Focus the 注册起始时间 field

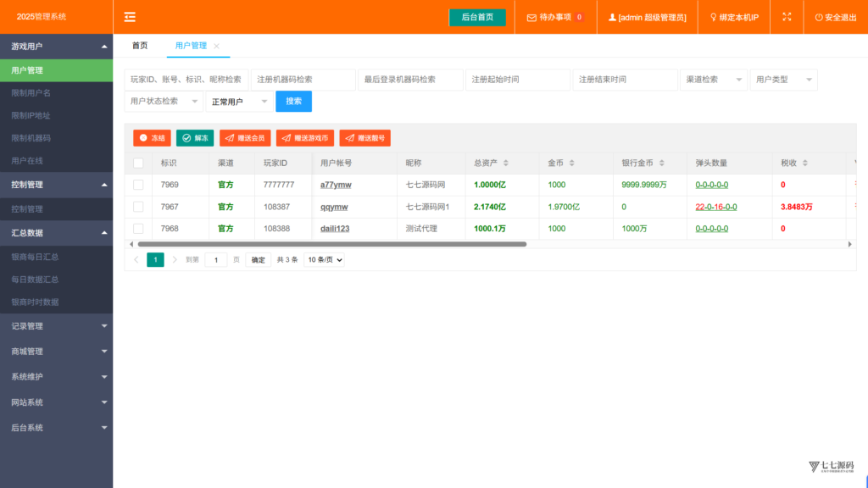point(518,80)
